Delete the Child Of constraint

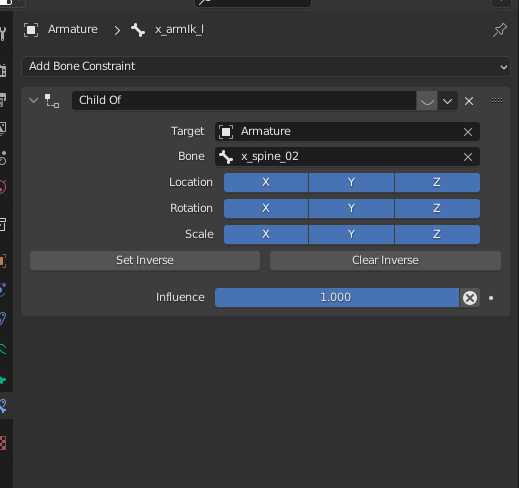[469, 101]
